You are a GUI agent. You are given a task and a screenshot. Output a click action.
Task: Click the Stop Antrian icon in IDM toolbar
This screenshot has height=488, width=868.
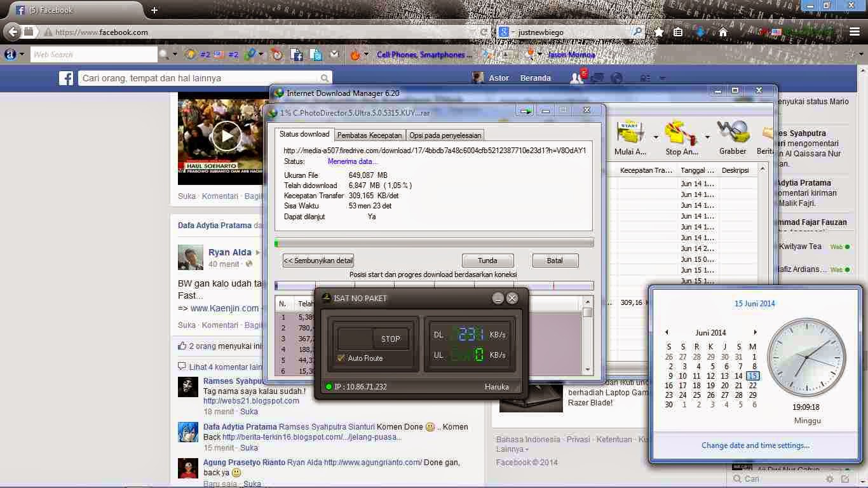[x=682, y=132]
